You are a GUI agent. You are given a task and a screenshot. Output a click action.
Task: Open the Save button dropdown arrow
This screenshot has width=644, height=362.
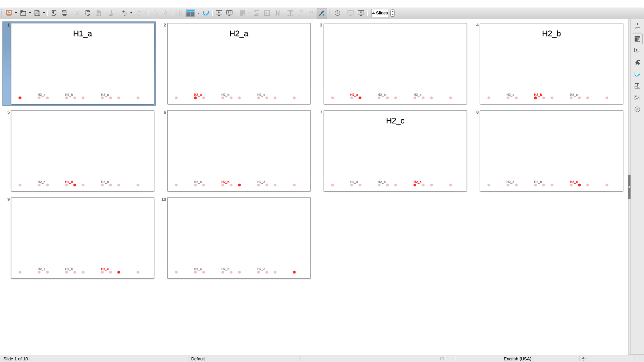pos(44,13)
